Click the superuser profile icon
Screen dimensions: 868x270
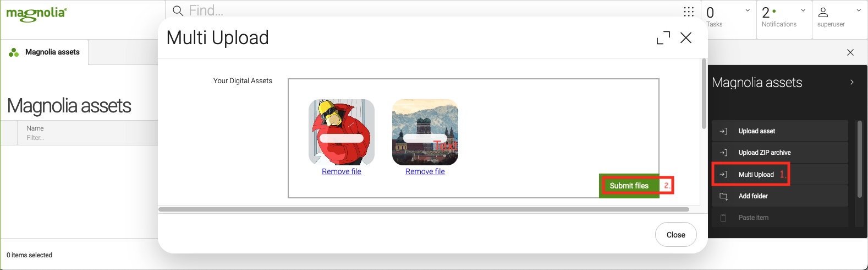pyautogui.click(x=823, y=12)
